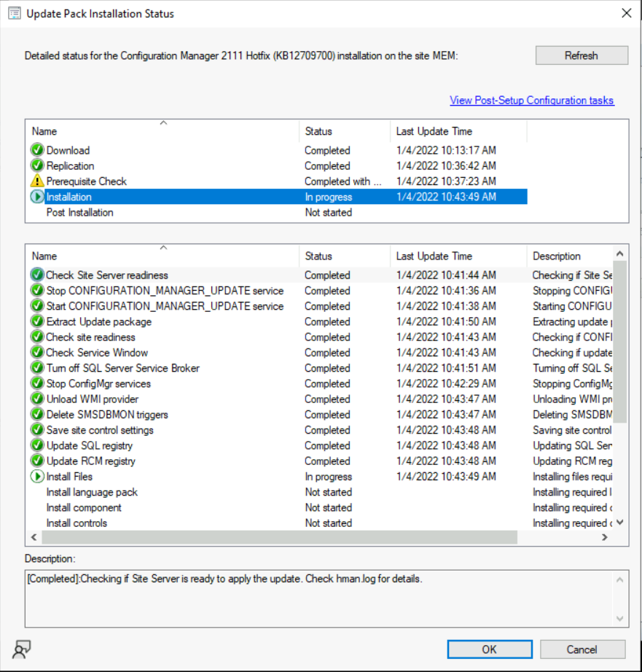Image resolution: width=642 pixels, height=672 pixels.
Task: Click the check icon for Stop CONFIGURATION_MANAGER_UPDATE service
Action: coord(37,290)
